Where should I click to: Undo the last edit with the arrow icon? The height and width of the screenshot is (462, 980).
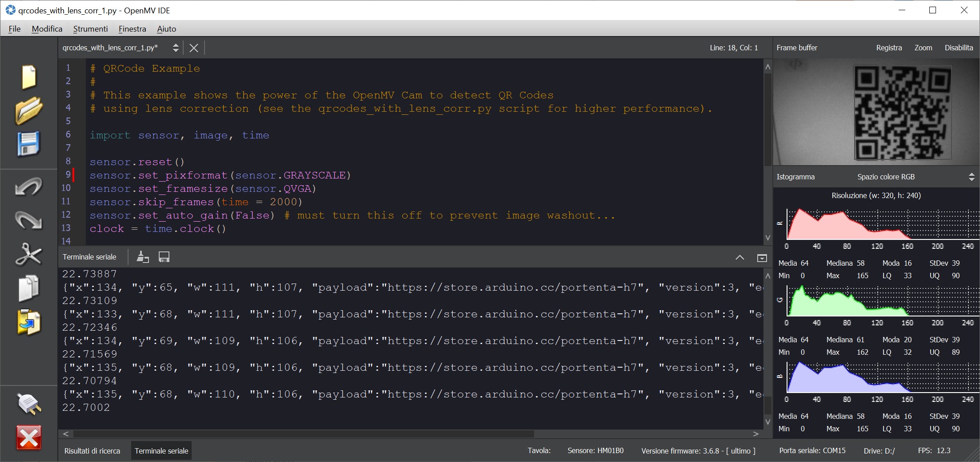[29, 187]
